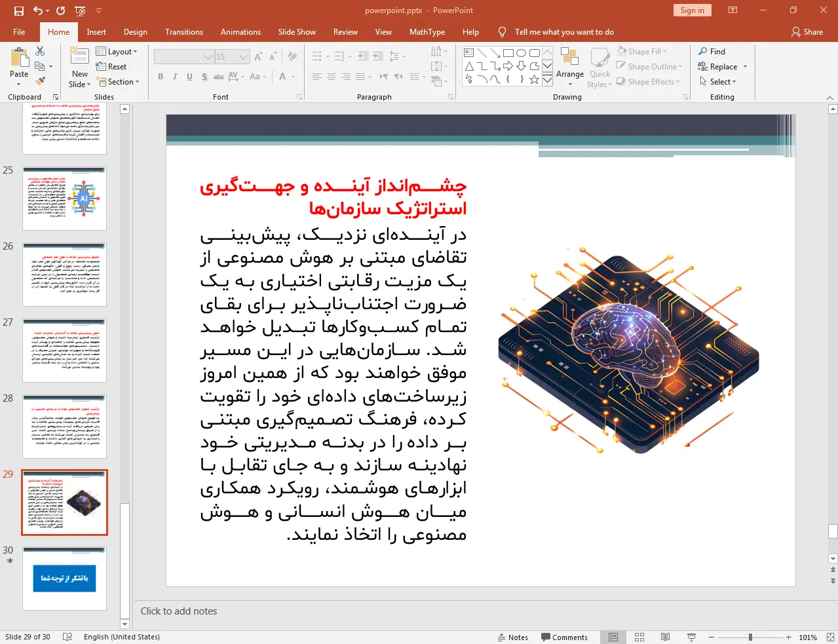Click the Numbering list icon

click(x=339, y=57)
